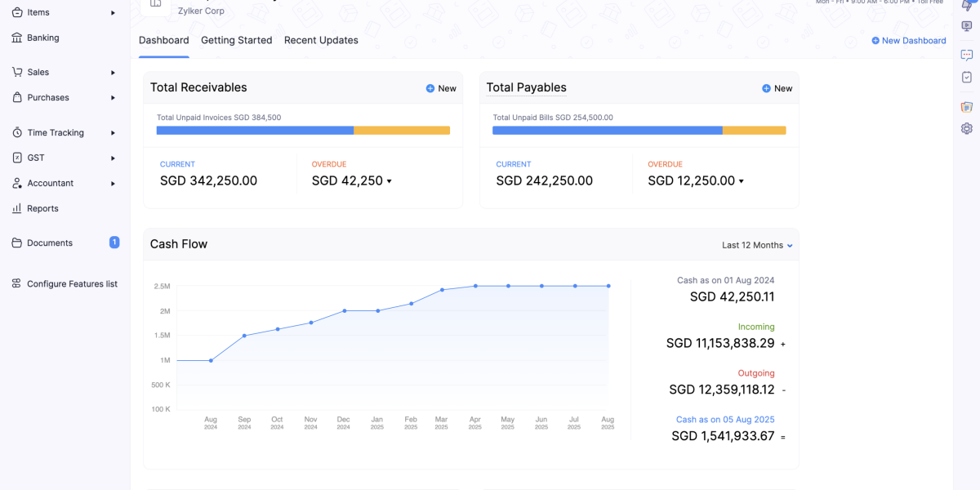Viewport: 980px width, 490px height.
Task: Expand the Sales submenu arrow
Action: click(x=114, y=72)
